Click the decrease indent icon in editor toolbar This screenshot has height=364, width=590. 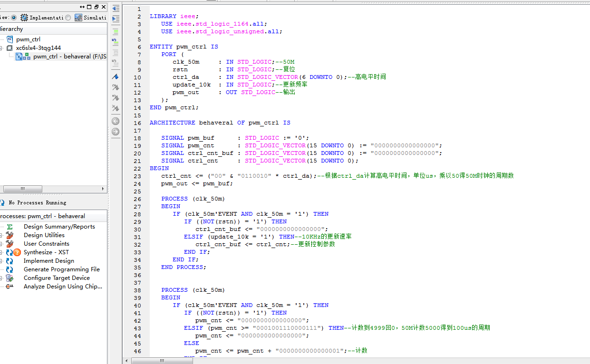116,9
